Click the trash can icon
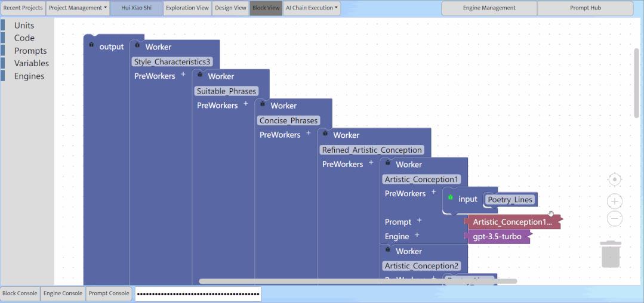This screenshot has width=644, height=303. pos(611,254)
